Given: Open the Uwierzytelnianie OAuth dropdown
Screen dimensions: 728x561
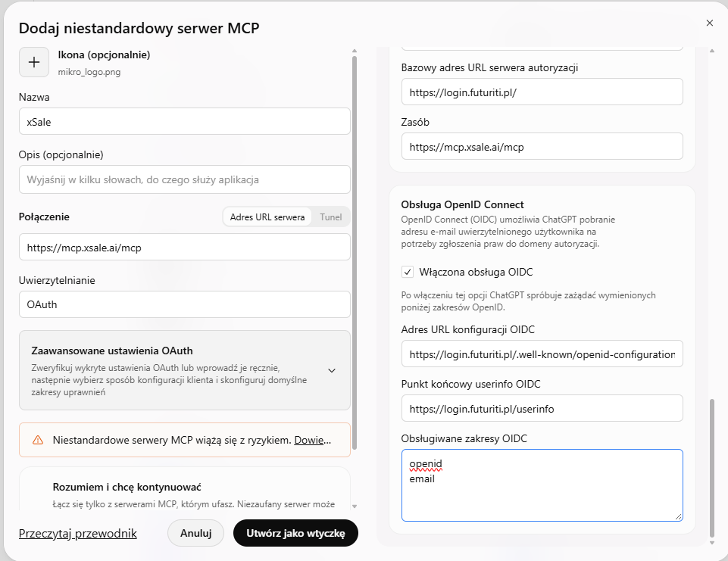Looking at the screenshot, I should click(x=184, y=304).
